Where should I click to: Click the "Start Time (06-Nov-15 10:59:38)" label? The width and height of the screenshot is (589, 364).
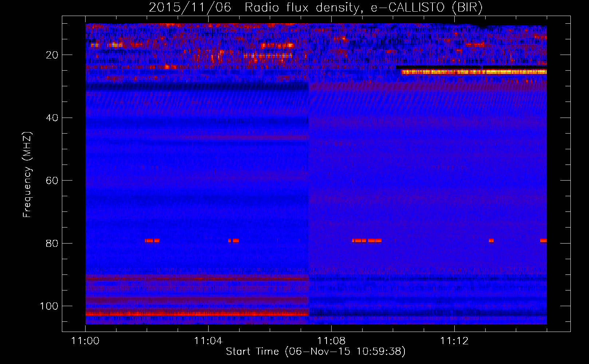click(316, 352)
